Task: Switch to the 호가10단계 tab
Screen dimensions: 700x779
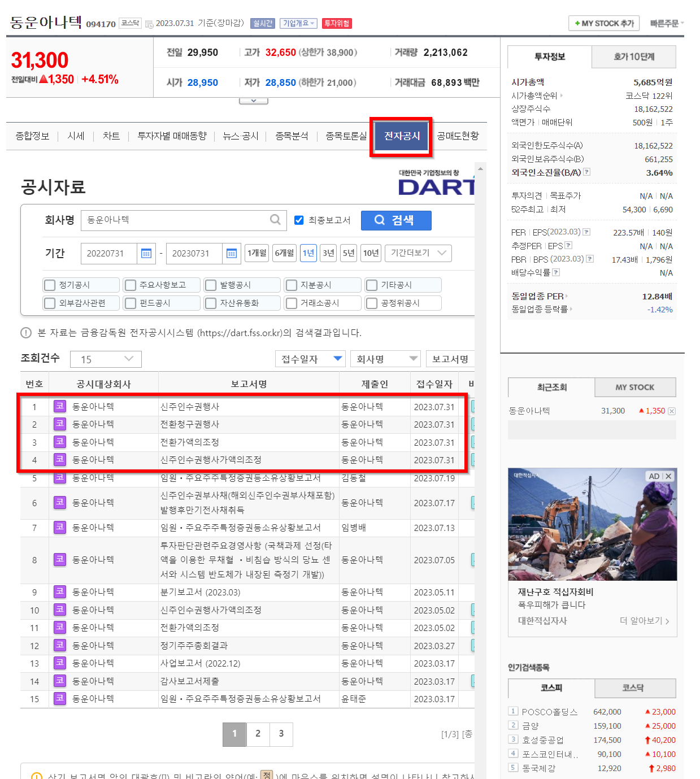Action: coord(634,56)
